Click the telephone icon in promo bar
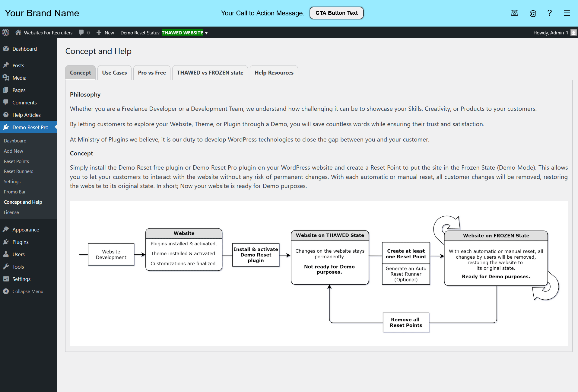The height and width of the screenshot is (392, 578). 514,13
